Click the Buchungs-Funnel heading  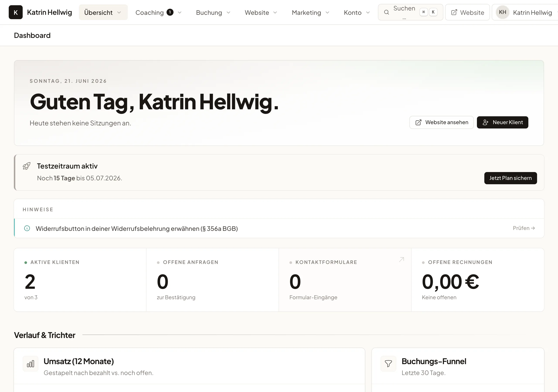point(434,361)
